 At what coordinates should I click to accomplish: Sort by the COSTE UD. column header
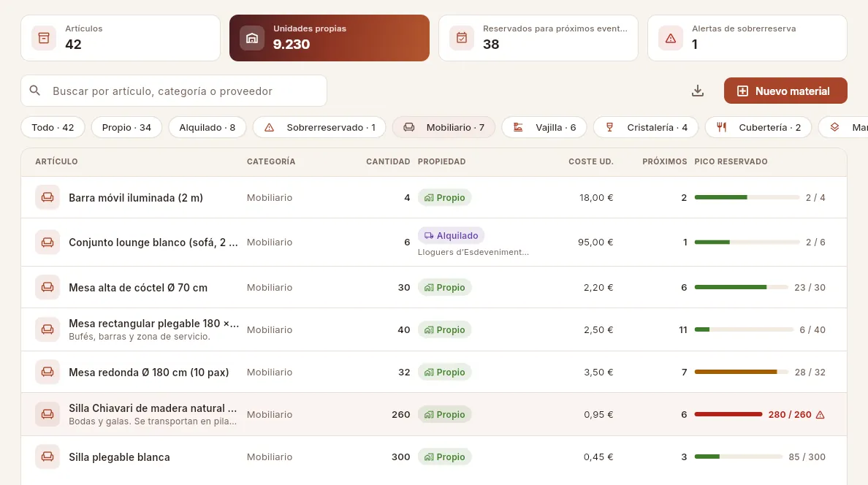pos(590,161)
